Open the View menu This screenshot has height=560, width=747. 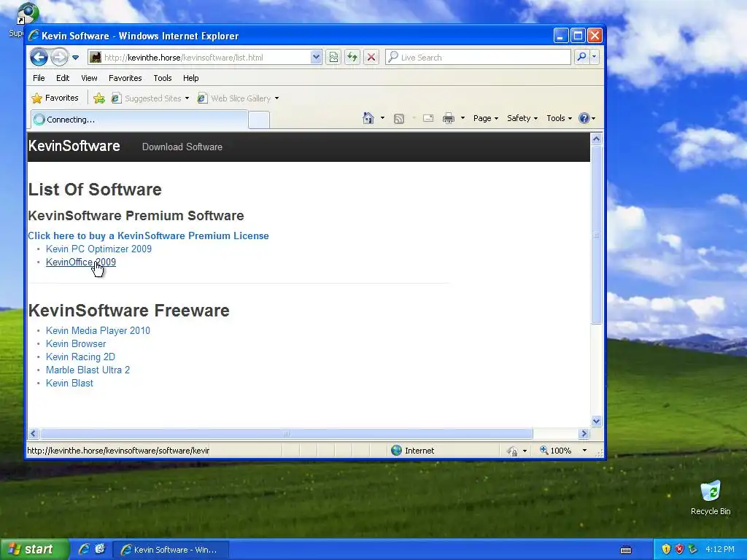pos(89,78)
